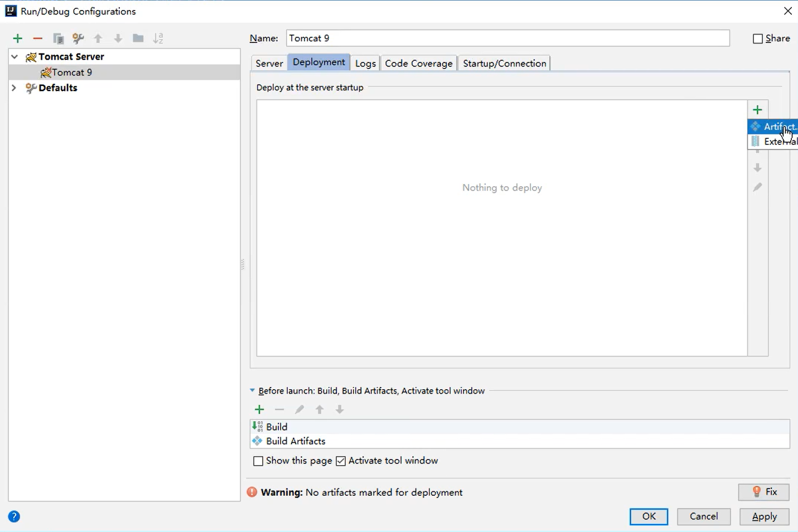Screen dimensions: 798x532
Task: Sort the configurations alphabetically
Action: click(x=158, y=38)
